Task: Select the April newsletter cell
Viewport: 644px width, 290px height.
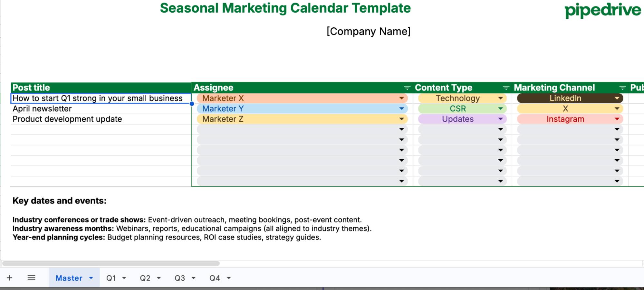Action: pyautogui.click(x=97, y=108)
